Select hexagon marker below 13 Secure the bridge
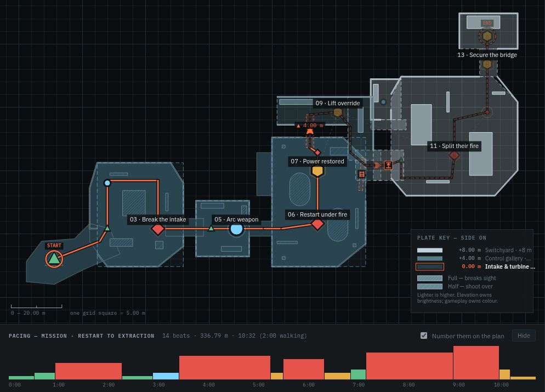This screenshot has width=545, height=392. coord(487,64)
